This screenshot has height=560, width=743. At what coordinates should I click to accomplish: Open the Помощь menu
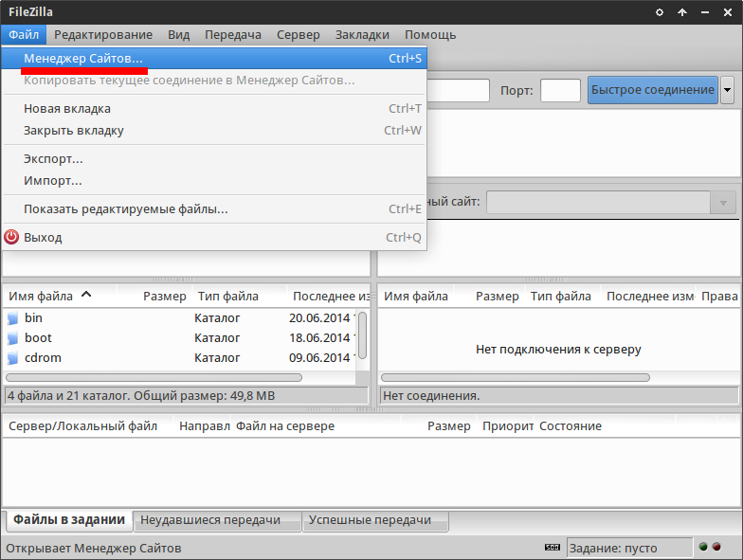coord(430,34)
